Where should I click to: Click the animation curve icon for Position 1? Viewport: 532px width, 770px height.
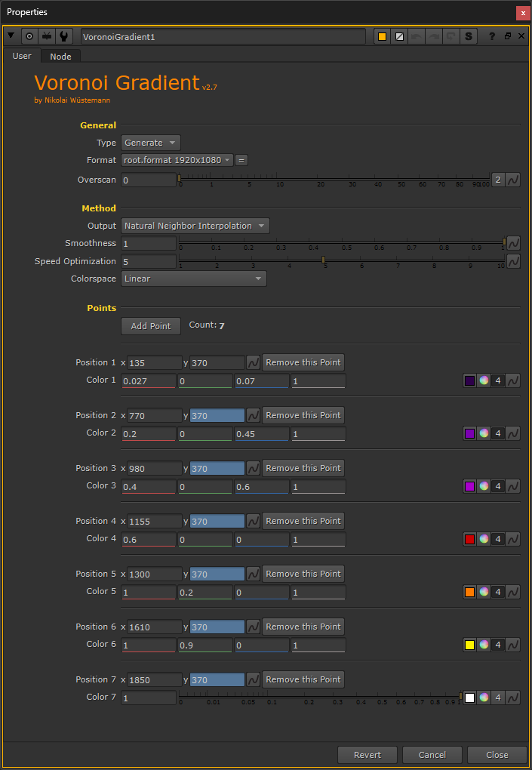pyautogui.click(x=254, y=362)
